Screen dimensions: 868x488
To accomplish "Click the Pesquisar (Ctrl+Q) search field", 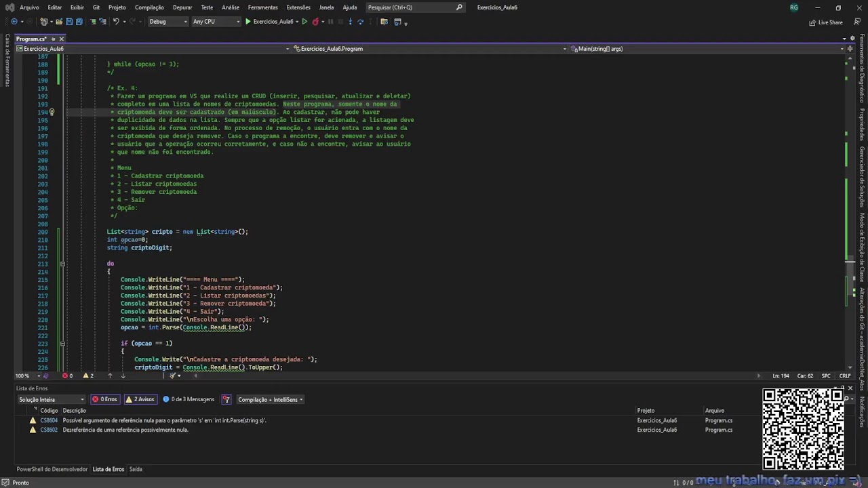I will click(x=415, y=7).
